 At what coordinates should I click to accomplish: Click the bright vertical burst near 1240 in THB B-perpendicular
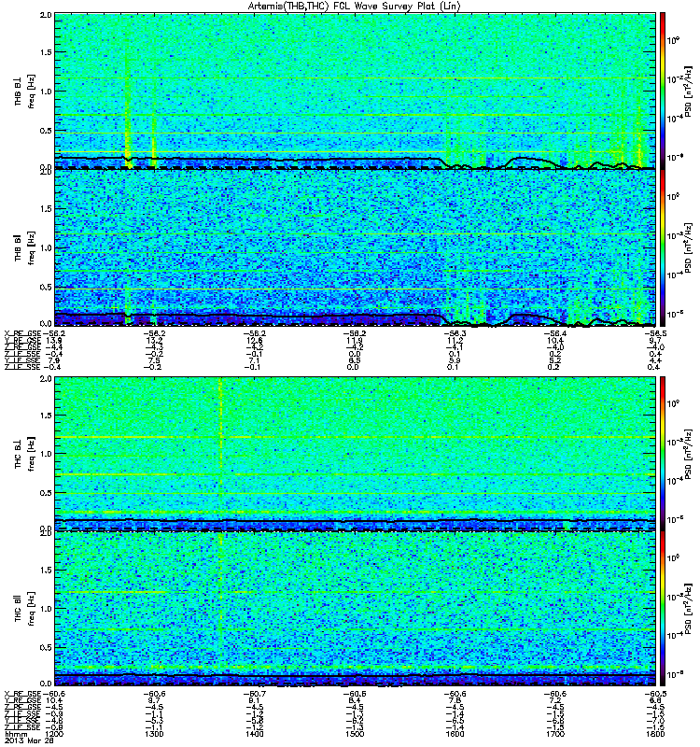point(127,114)
